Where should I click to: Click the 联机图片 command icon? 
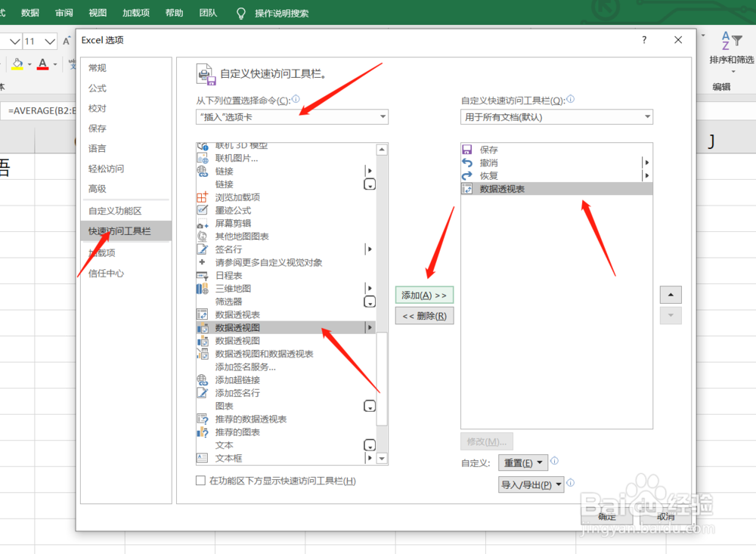coord(203,158)
